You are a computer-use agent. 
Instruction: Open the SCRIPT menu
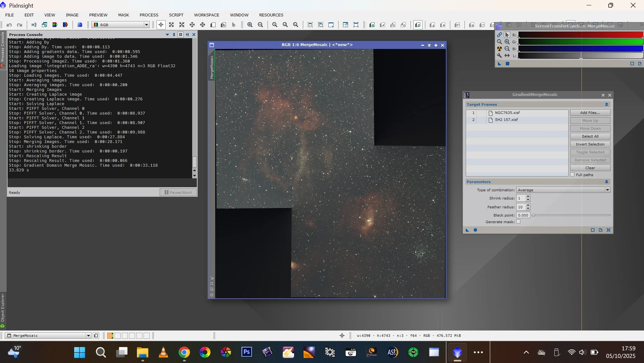pos(176,15)
